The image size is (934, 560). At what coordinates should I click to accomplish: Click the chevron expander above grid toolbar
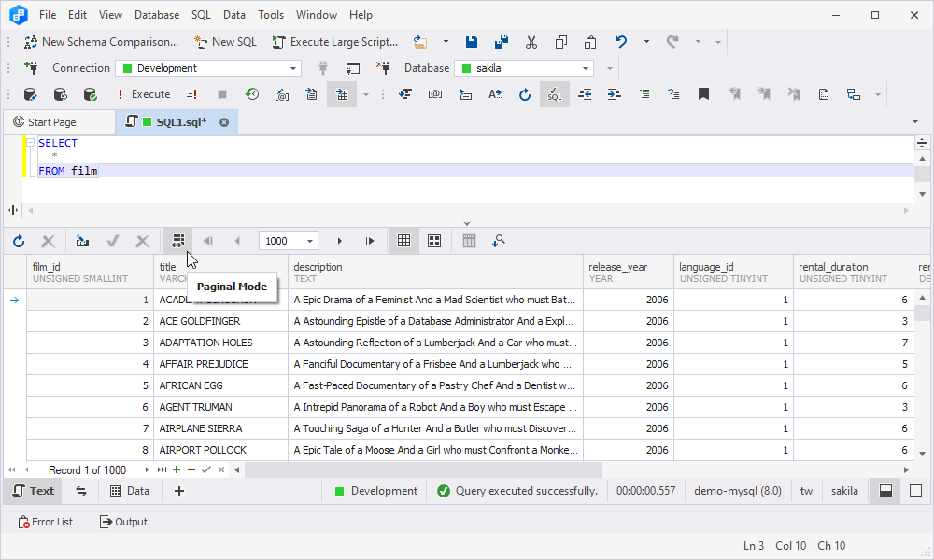tap(467, 224)
